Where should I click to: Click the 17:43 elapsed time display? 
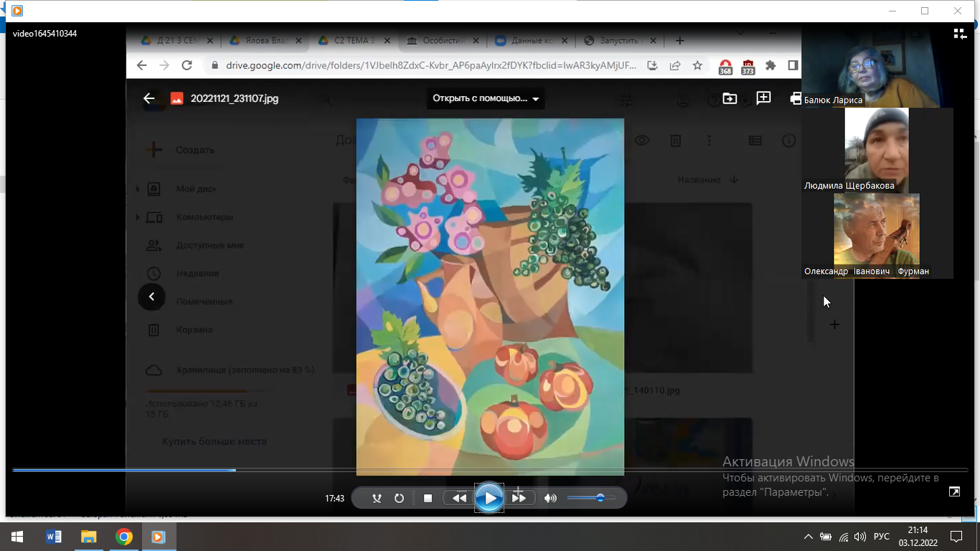coord(334,498)
